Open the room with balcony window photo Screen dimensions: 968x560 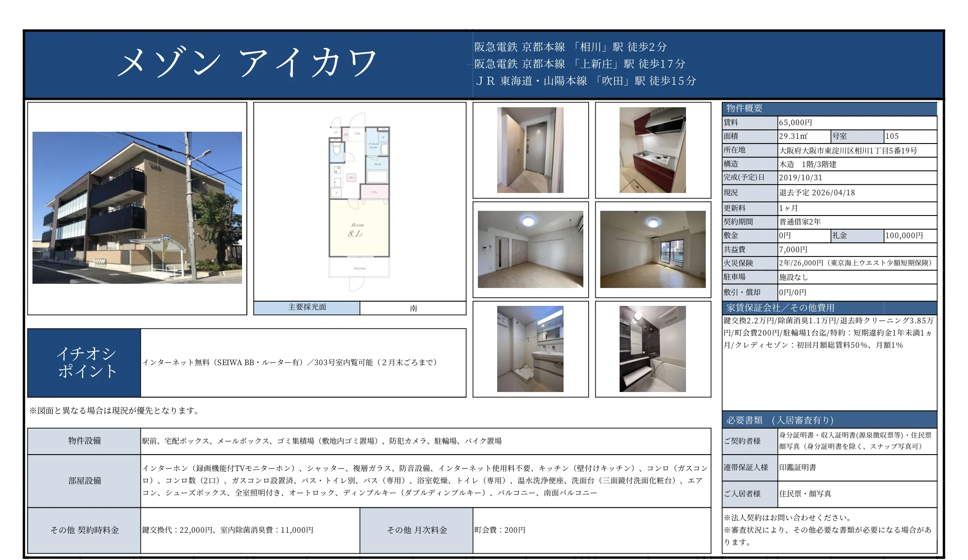pyautogui.click(x=653, y=249)
